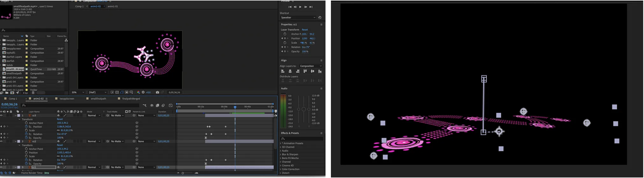Collapse the Transform group of layer cc3
This screenshot has width=644, height=178.
pyautogui.click(x=19, y=119)
